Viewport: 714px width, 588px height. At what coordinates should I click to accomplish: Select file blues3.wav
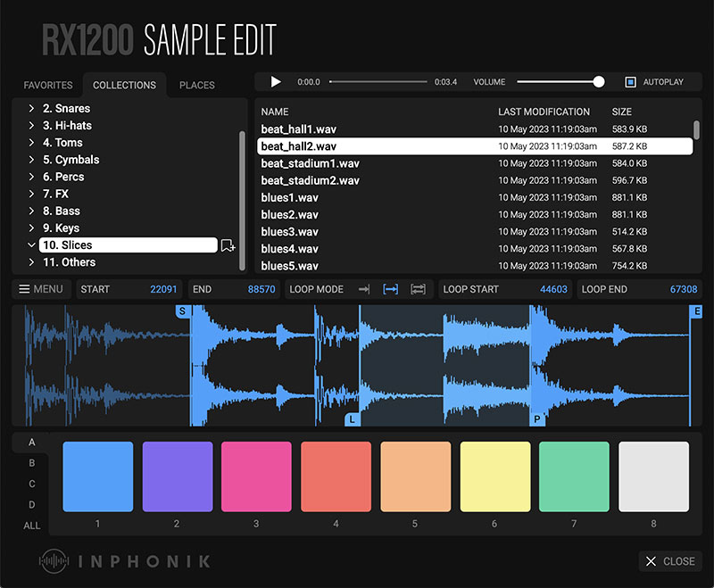click(x=475, y=232)
